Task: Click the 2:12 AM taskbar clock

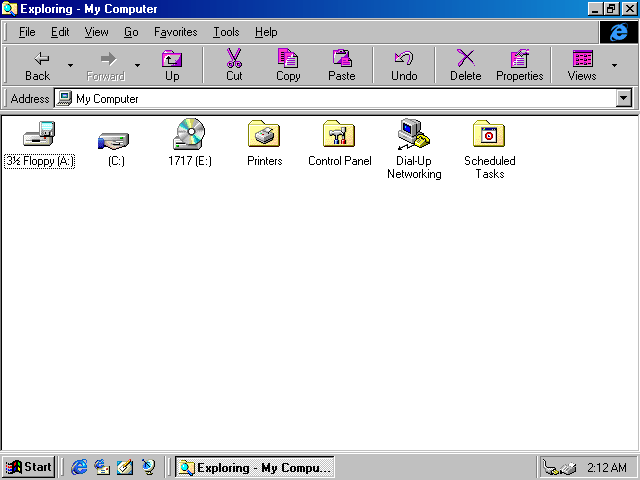Action: pyautogui.click(x=607, y=467)
